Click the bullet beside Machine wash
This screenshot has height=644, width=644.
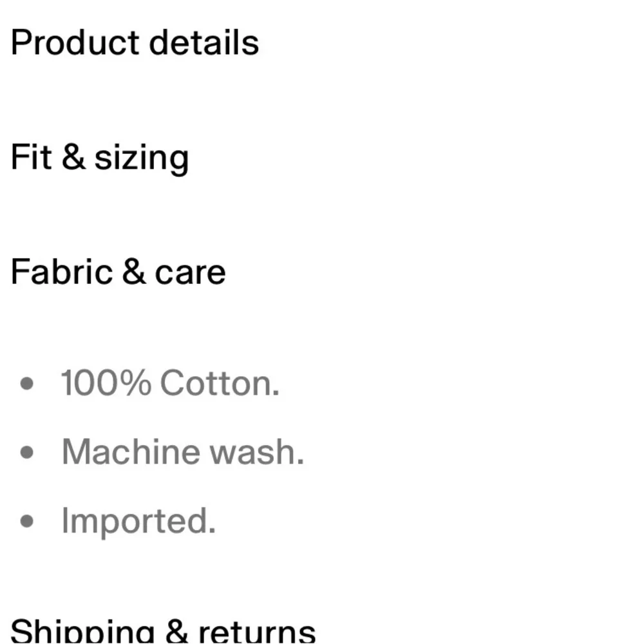click(x=26, y=452)
